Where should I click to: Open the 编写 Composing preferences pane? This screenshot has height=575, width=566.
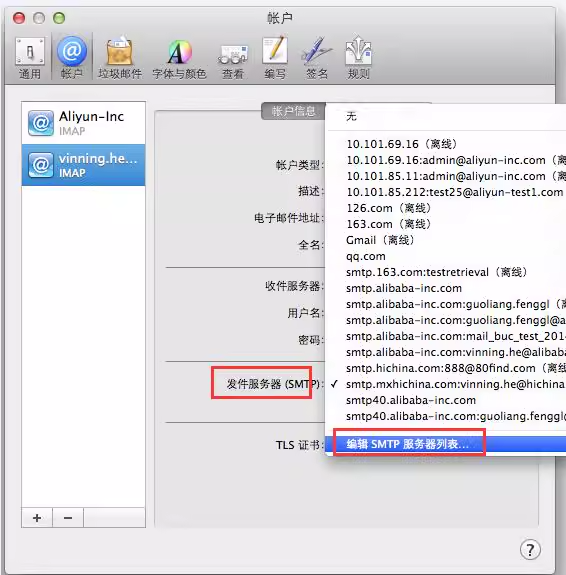pyautogui.click(x=275, y=58)
